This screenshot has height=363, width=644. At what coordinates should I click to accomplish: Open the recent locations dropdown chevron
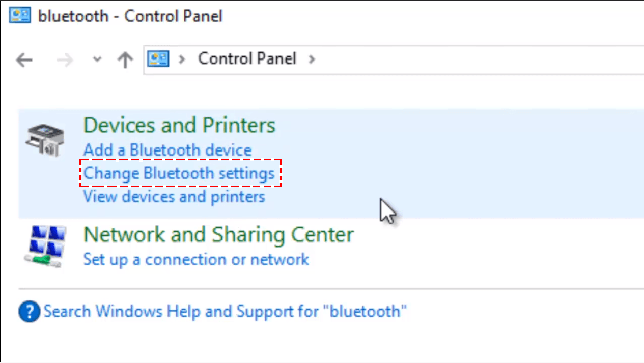(x=97, y=60)
